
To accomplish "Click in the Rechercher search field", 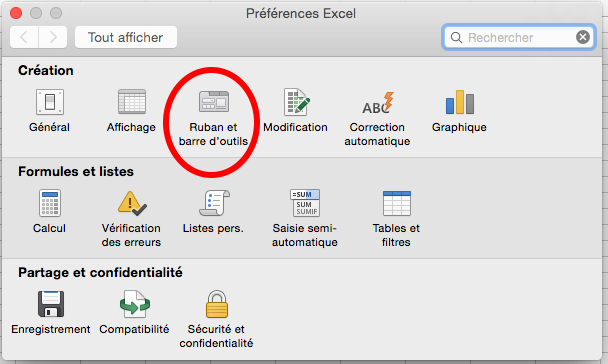I will pos(518,37).
